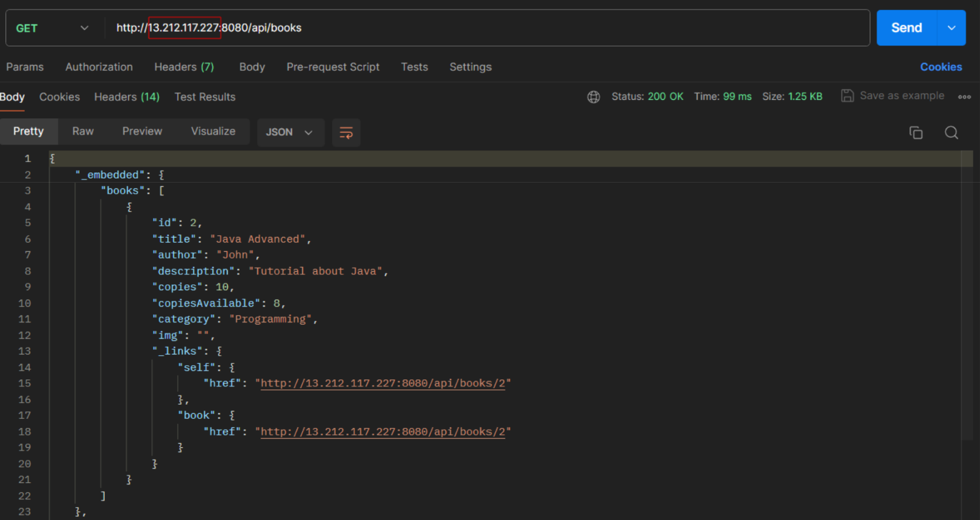Open the Pre-request Script tab
Image resolution: width=980 pixels, height=520 pixels.
tap(333, 67)
